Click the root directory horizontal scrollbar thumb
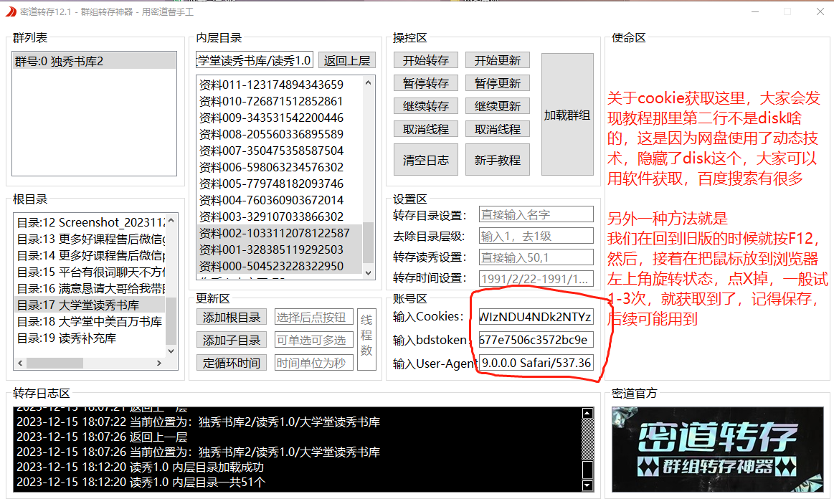The height and width of the screenshot is (504, 834). point(55,363)
